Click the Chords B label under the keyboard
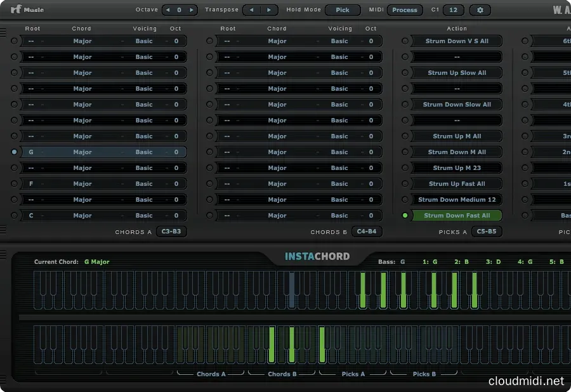 click(283, 374)
